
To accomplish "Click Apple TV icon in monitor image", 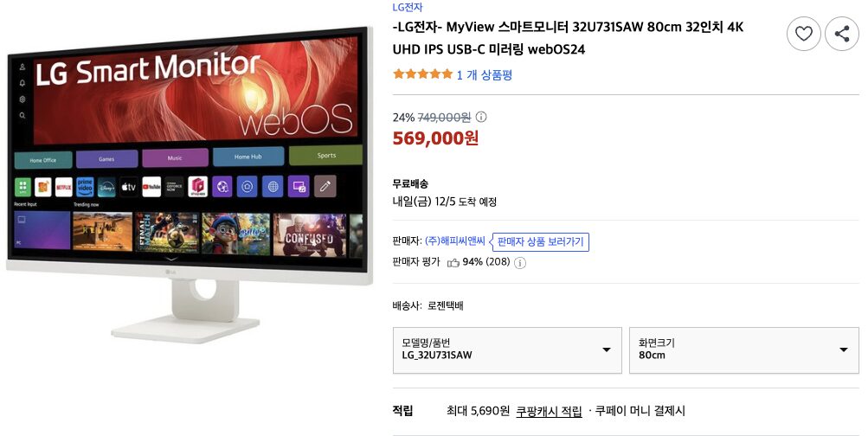I will [x=128, y=187].
